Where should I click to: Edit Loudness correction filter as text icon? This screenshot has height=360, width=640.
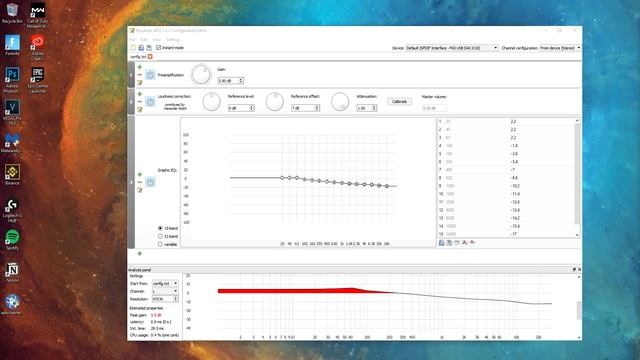[x=140, y=109]
